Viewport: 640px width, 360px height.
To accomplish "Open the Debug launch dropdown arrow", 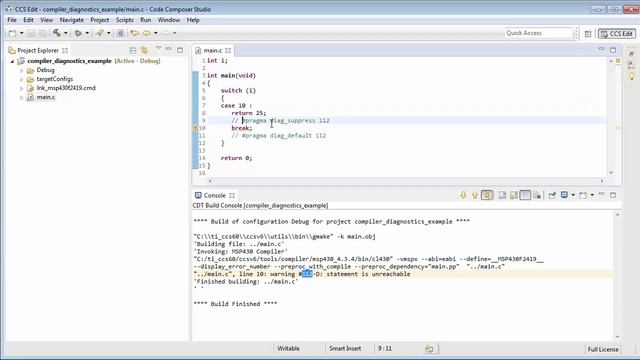I will [x=87, y=33].
